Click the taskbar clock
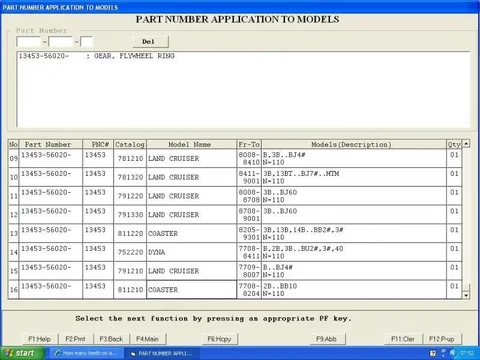 467,353
